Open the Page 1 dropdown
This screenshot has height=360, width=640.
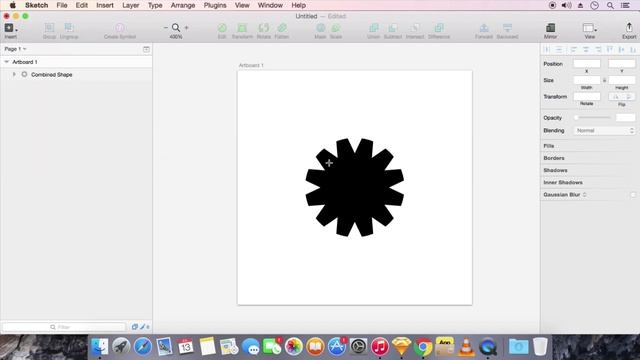[15, 49]
